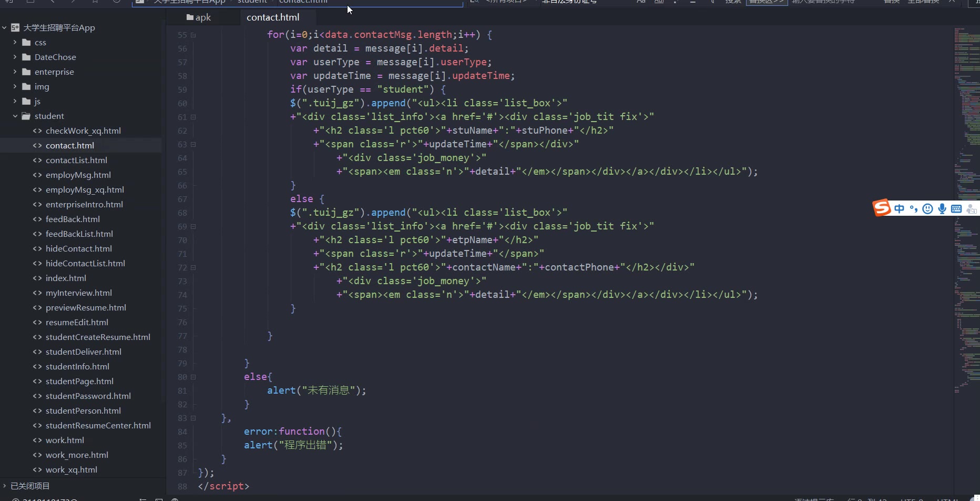980x501 pixels.
Task: Open feedBackList.html file
Action: pos(79,234)
